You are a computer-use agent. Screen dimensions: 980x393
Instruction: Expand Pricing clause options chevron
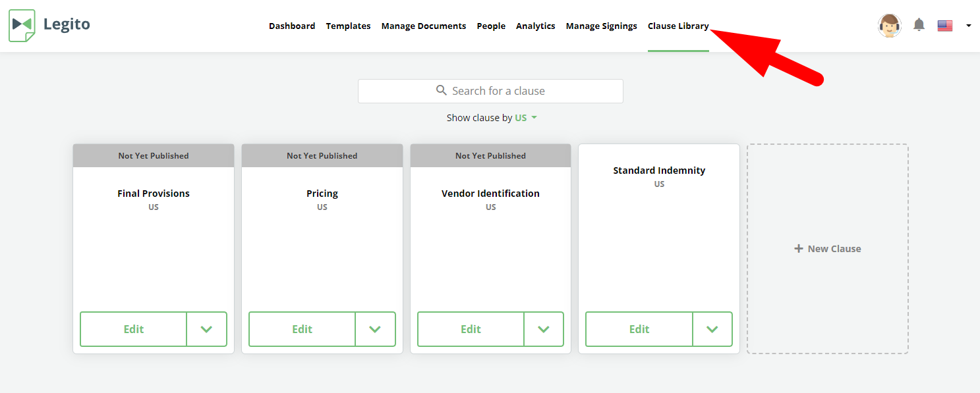(375, 329)
